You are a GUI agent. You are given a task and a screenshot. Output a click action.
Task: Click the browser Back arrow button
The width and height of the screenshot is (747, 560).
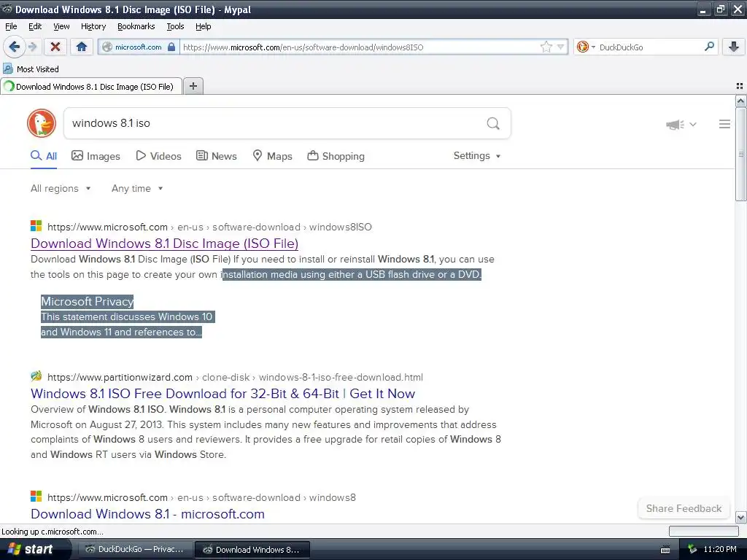(14, 47)
